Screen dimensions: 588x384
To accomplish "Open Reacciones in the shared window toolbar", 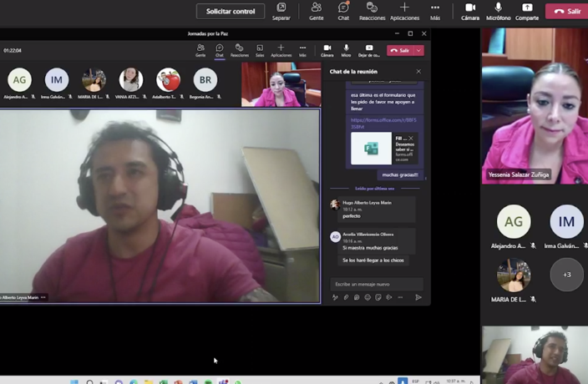I will point(239,51).
